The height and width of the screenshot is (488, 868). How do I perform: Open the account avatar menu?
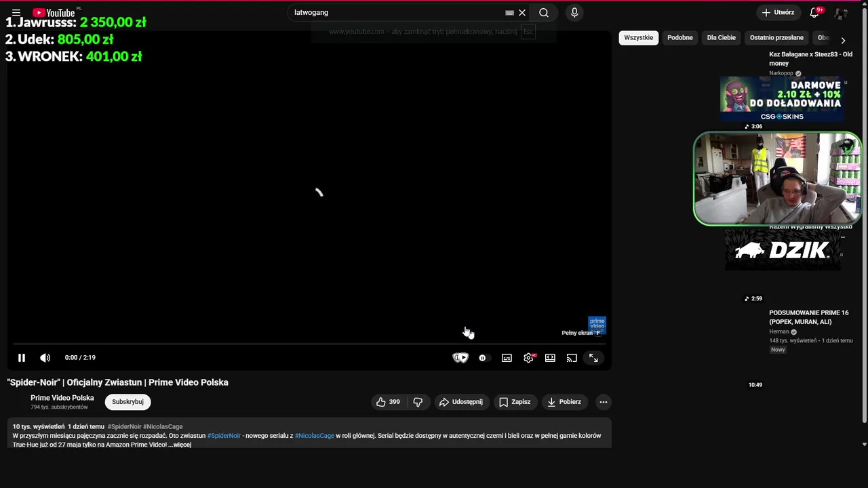pyautogui.click(x=842, y=13)
